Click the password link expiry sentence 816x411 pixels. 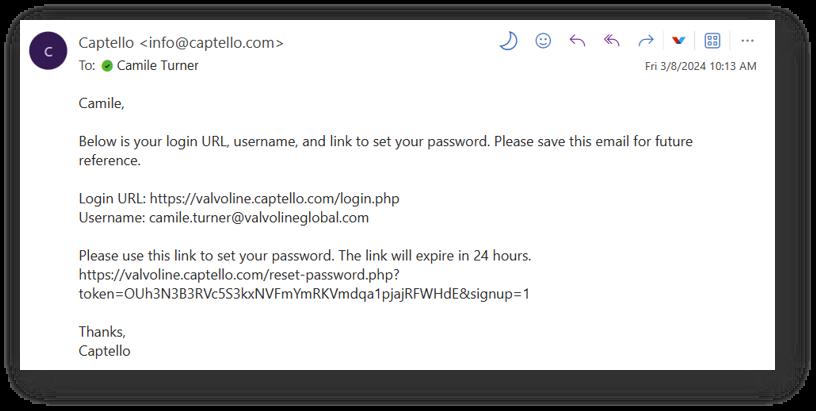pyautogui.click(x=305, y=256)
